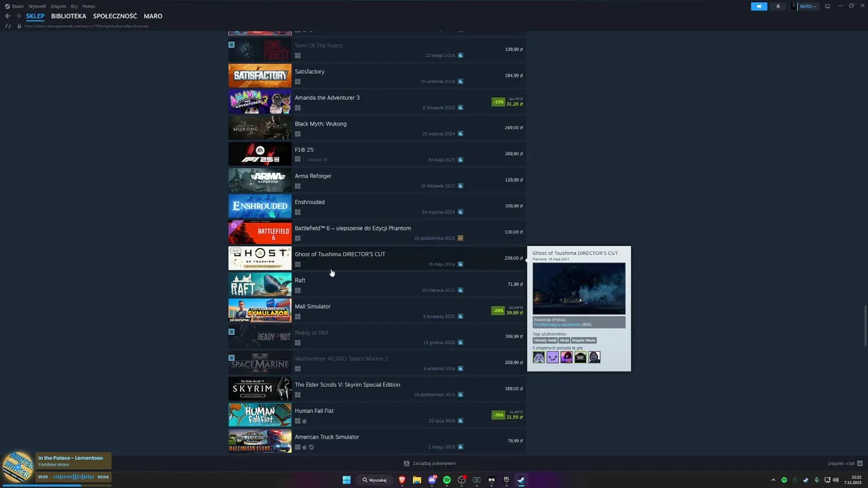The image size is (868, 488).
Task: Open Skyrim Special Edition listing
Action: pos(377,389)
